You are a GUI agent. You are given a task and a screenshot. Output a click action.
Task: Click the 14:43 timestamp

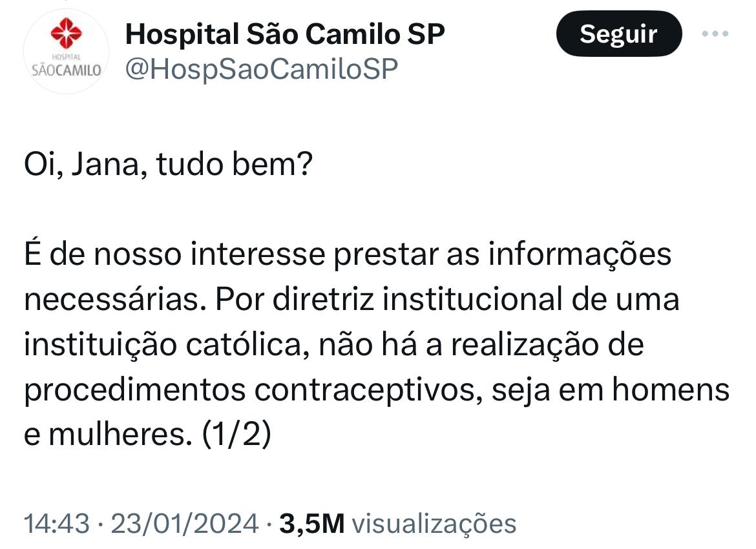tap(56, 523)
